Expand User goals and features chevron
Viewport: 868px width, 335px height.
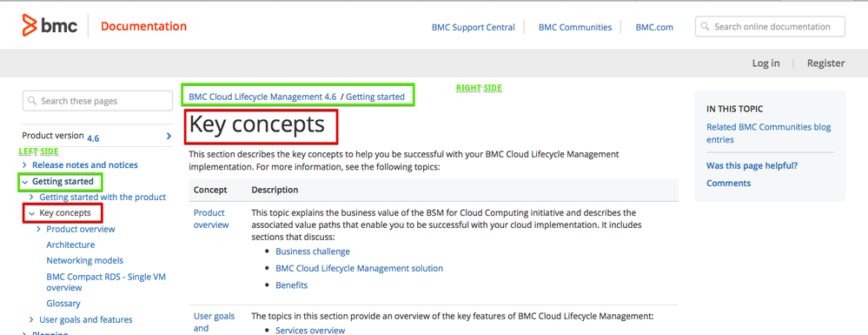tap(31, 320)
